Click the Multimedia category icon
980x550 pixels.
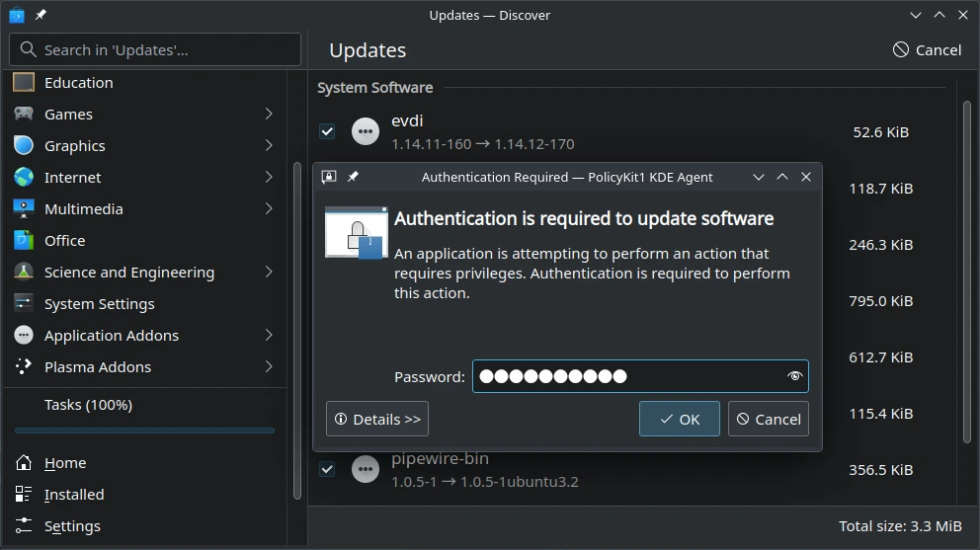[24, 209]
